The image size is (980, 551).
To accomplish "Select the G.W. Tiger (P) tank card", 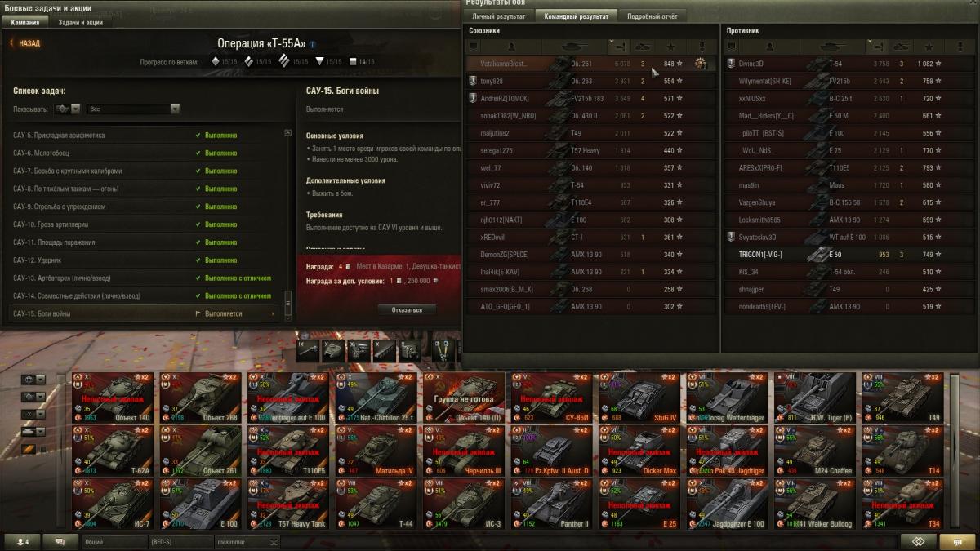I will pos(814,398).
